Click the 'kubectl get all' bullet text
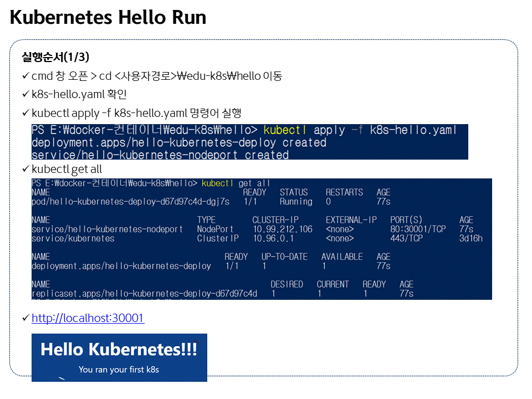The image size is (532, 399). (66, 169)
